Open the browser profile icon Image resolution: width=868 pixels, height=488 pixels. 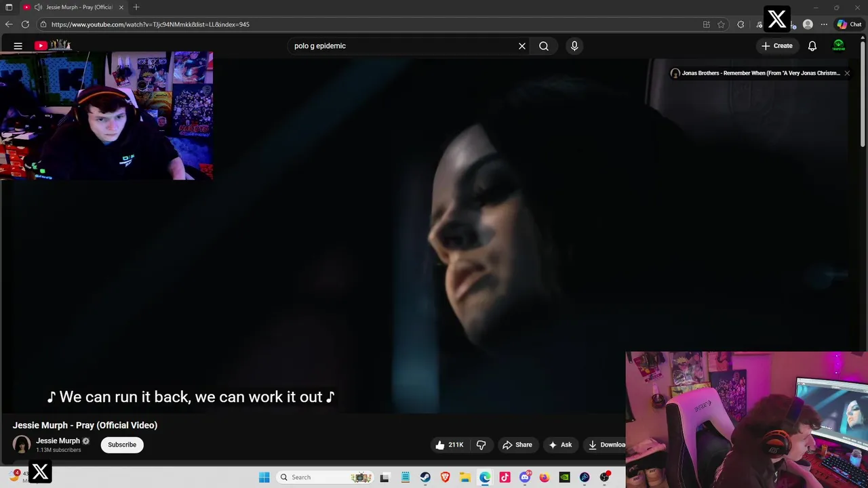click(x=808, y=24)
